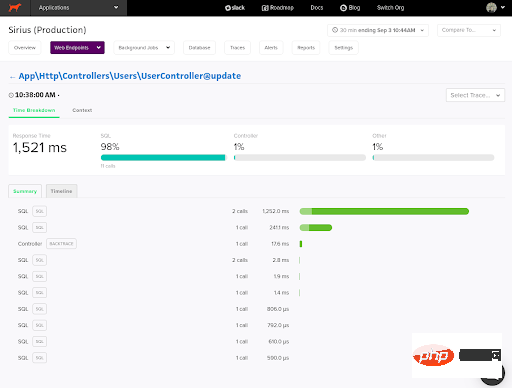
Task: Click SQL badge on 590.0 µs row
Action: coord(39,358)
